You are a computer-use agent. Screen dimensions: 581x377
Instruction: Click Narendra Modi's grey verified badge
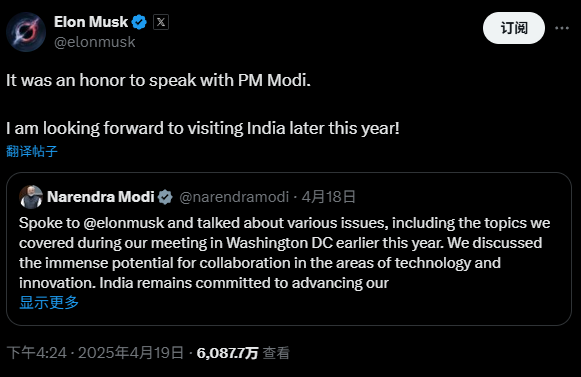pos(165,197)
